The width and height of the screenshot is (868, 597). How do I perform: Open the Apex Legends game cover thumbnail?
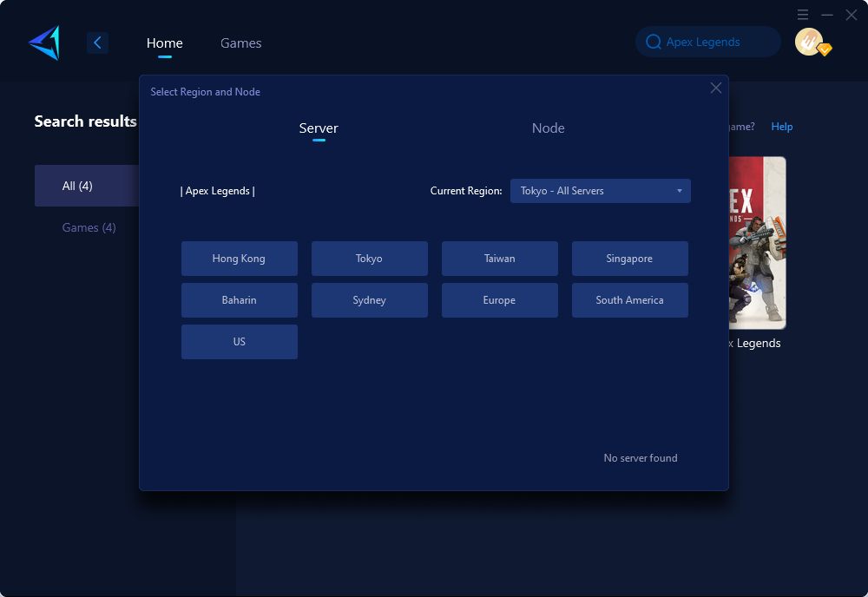pos(757,243)
